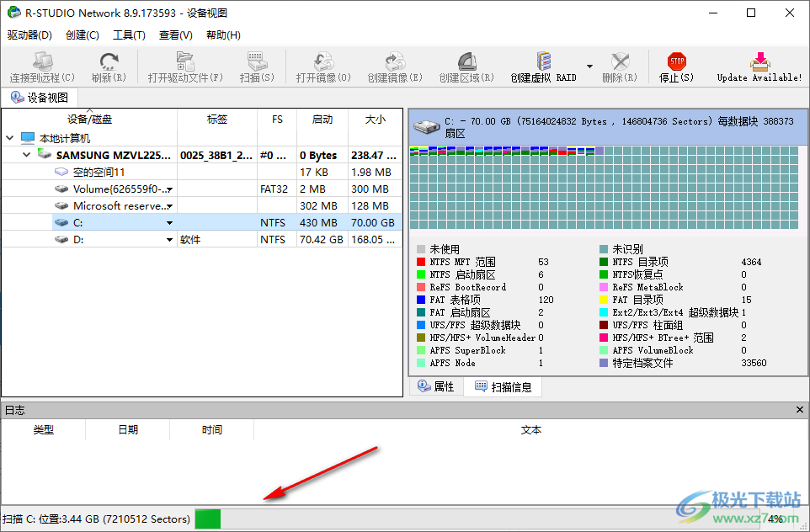Switch to the 属性 tab
This screenshot has height=532, width=810.
click(x=436, y=386)
